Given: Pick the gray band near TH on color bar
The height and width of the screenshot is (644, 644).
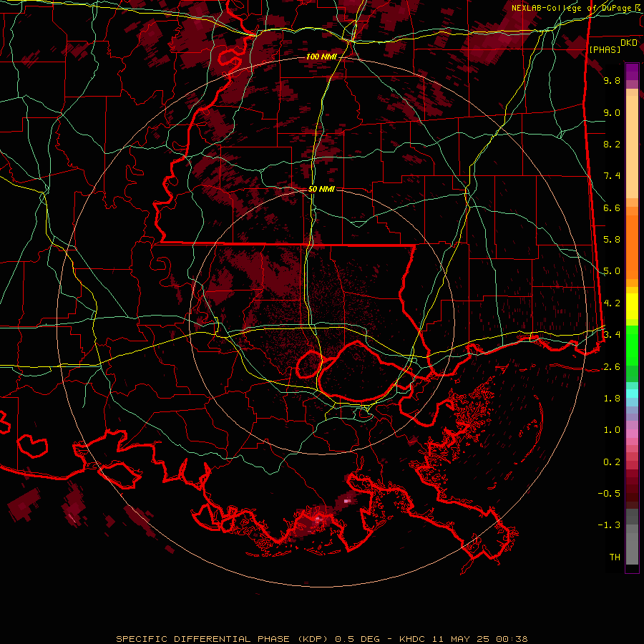Looking at the screenshot, I should (632, 550).
